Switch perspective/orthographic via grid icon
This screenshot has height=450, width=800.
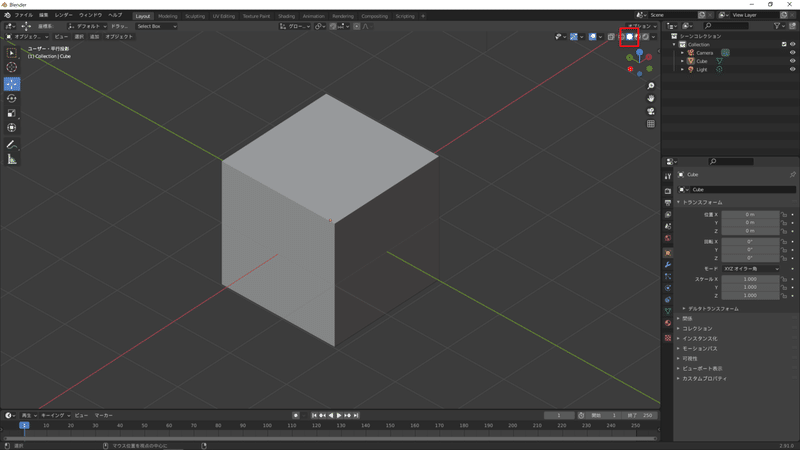[651, 124]
